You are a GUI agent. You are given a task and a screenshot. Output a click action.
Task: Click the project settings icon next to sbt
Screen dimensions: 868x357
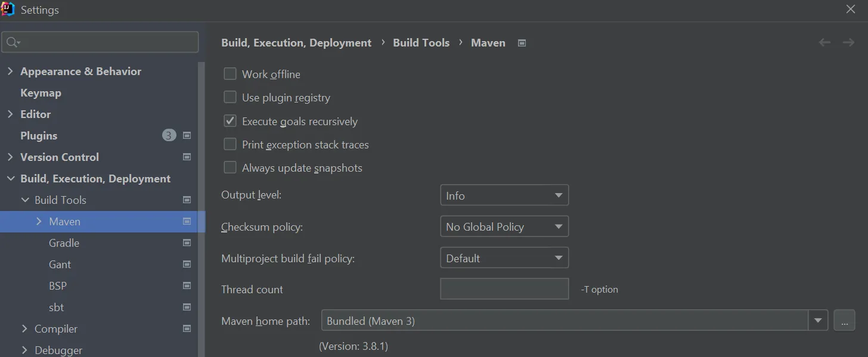(x=187, y=308)
